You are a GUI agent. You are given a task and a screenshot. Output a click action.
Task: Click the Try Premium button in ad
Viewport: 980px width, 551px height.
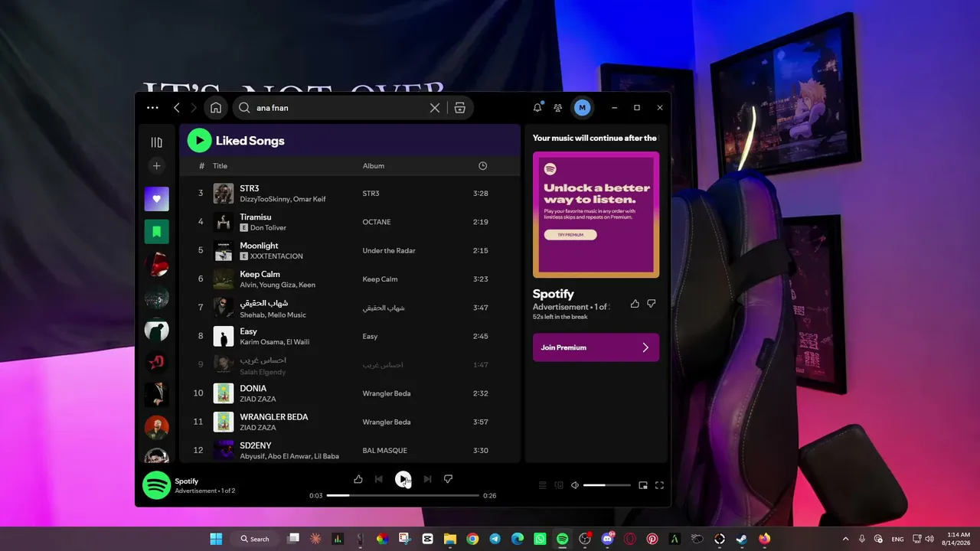tap(570, 235)
